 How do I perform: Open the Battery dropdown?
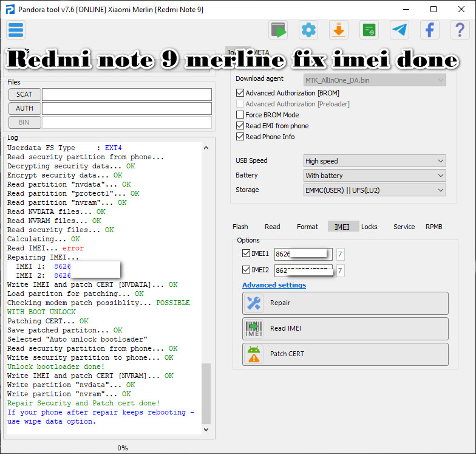point(375,175)
